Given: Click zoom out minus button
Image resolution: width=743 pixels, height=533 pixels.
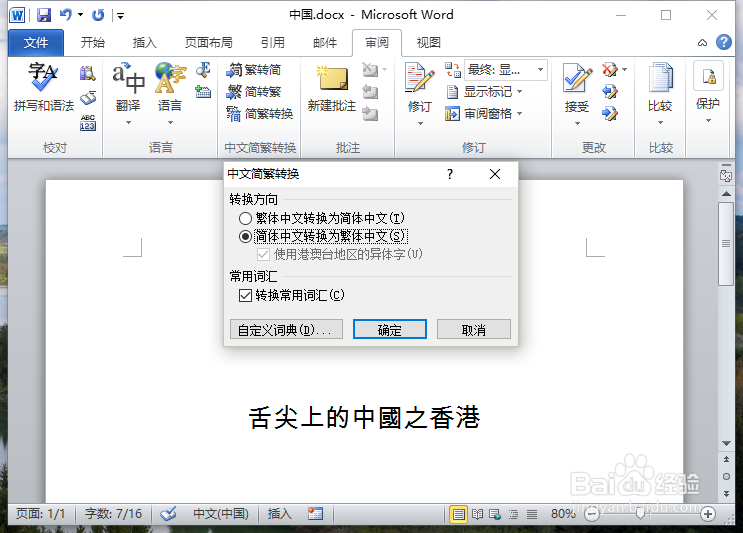Looking at the screenshot, I should [x=592, y=514].
